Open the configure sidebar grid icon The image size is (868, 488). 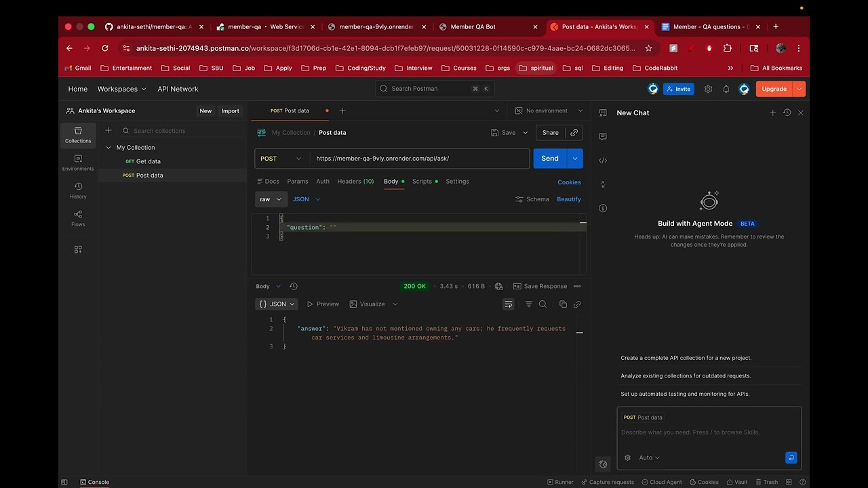[x=78, y=249]
